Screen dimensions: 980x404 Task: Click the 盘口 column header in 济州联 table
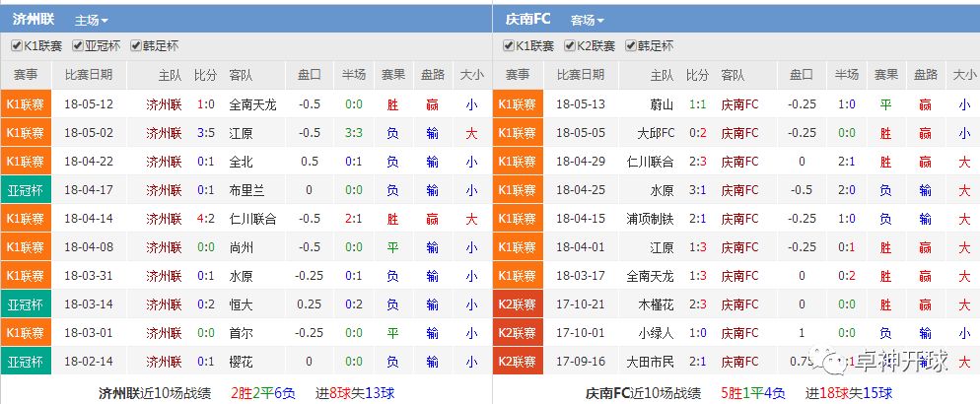pyautogui.click(x=309, y=75)
